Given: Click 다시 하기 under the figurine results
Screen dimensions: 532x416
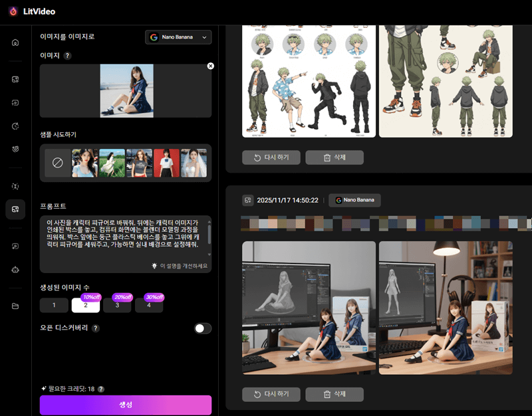Looking at the screenshot, I should click(x=271, y=394).
